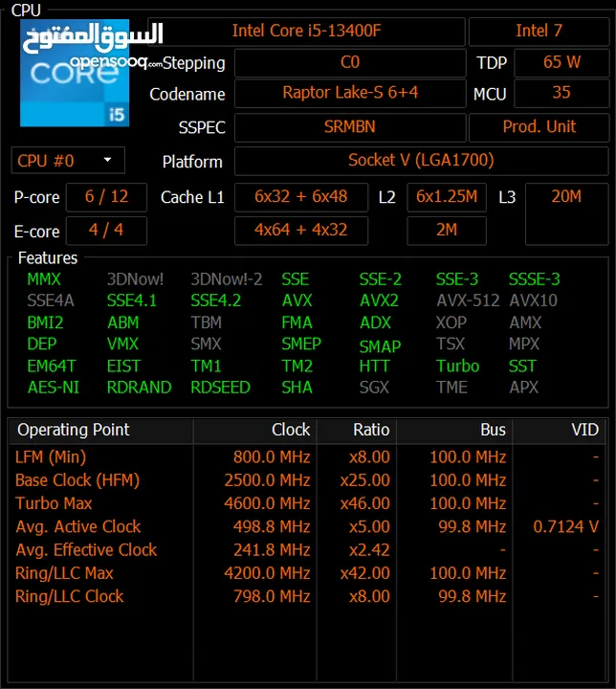Select the Stepping value C0
The height and width of the screenshot is (689, 616).
click(350, 62)
